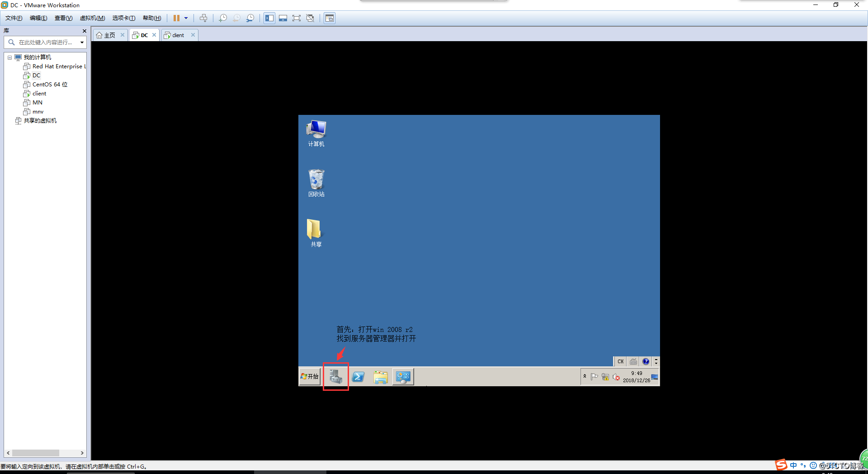This screenshot has width=868, height=474.
Task: Select the MN virtual machine
Action: pos(38,103)
